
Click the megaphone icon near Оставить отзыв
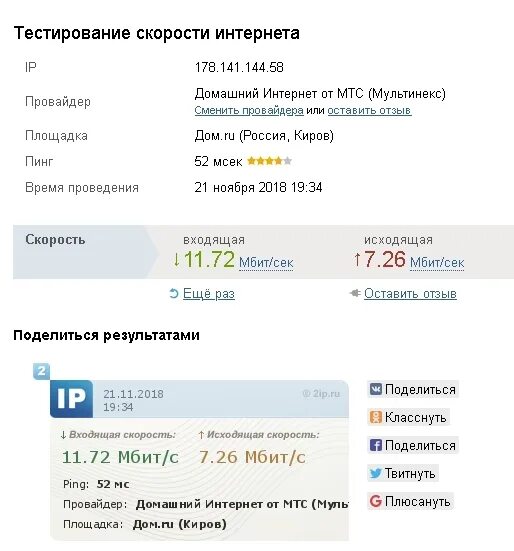pyautogui.click(x=355, y=293)
